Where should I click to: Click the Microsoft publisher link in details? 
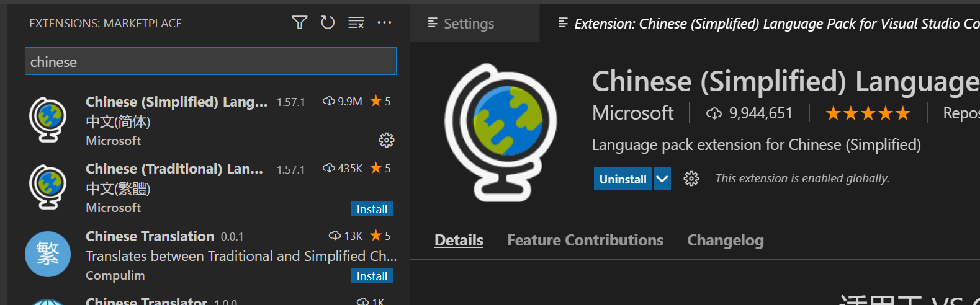tap(632, 113)
